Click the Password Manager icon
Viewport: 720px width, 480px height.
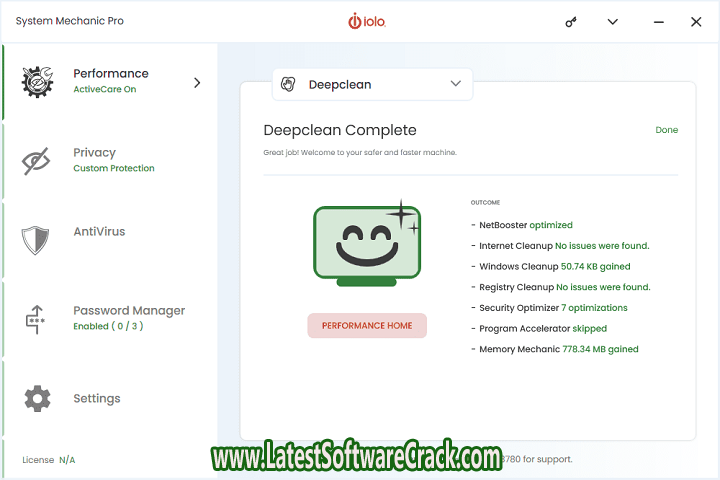(37, 319)
